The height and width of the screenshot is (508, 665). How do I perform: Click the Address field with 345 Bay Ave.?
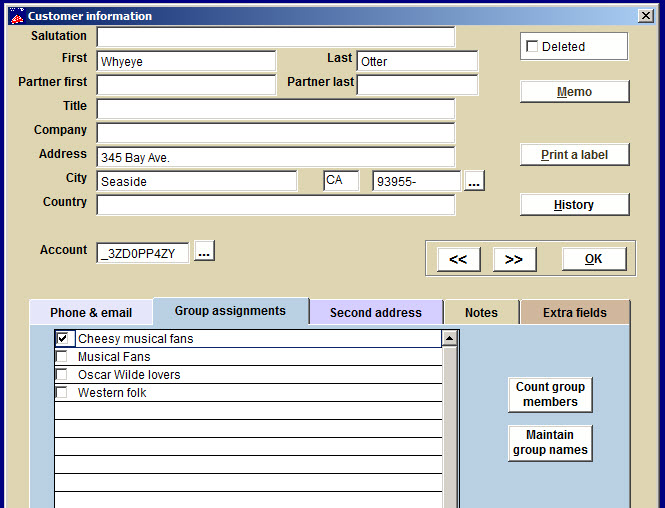pos(276,157)
